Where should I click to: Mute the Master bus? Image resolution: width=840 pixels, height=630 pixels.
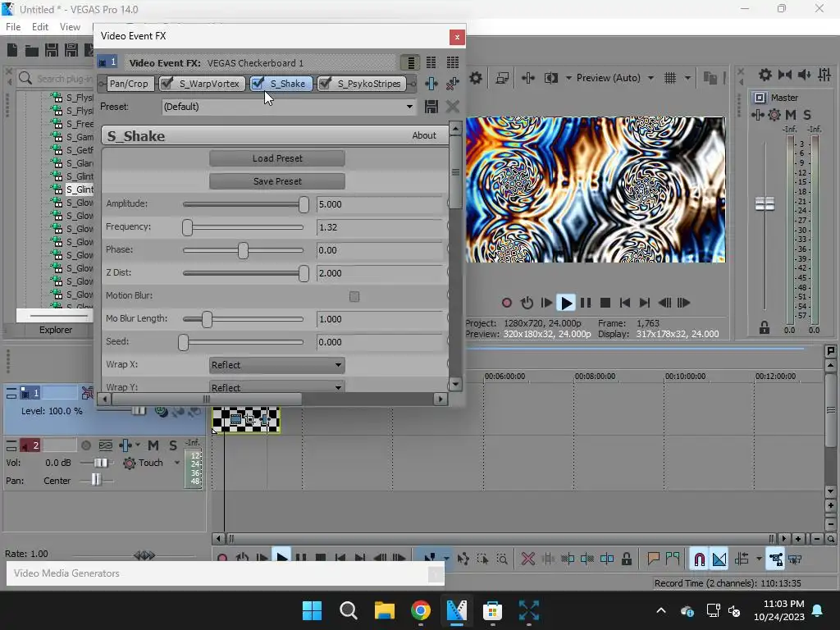tap(790, 115)
